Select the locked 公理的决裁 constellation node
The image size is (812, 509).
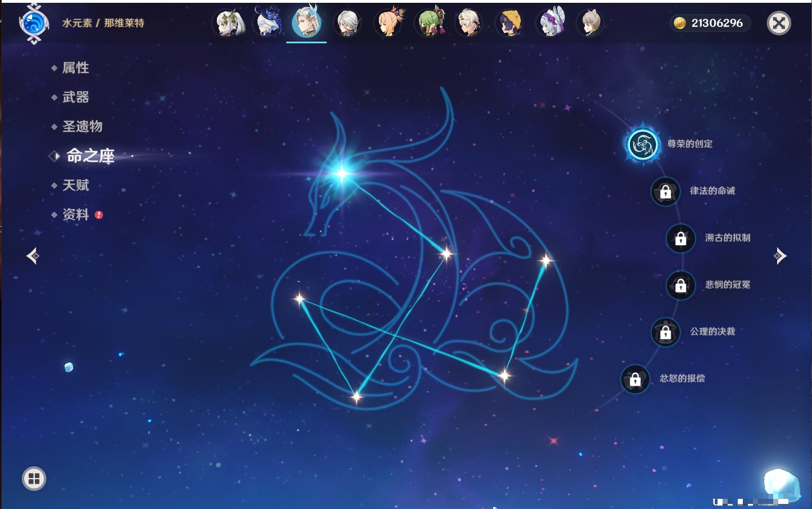665,332
